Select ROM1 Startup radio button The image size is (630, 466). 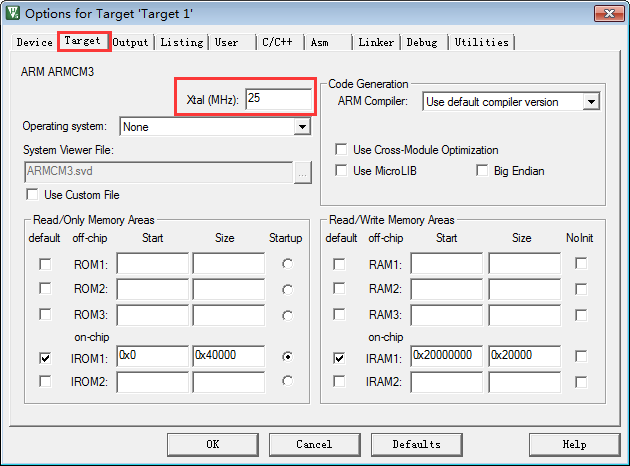click(x=287, y=264)
